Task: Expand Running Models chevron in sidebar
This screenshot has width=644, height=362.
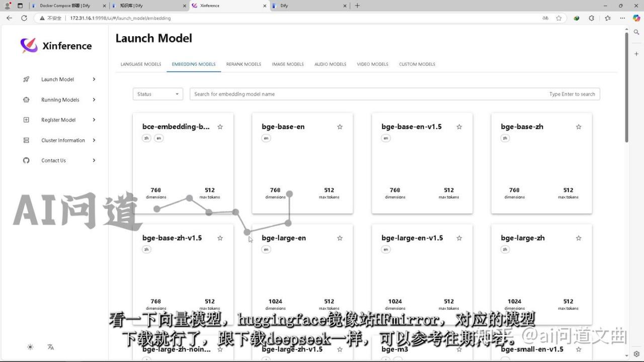Action: (x=94, y=100)
